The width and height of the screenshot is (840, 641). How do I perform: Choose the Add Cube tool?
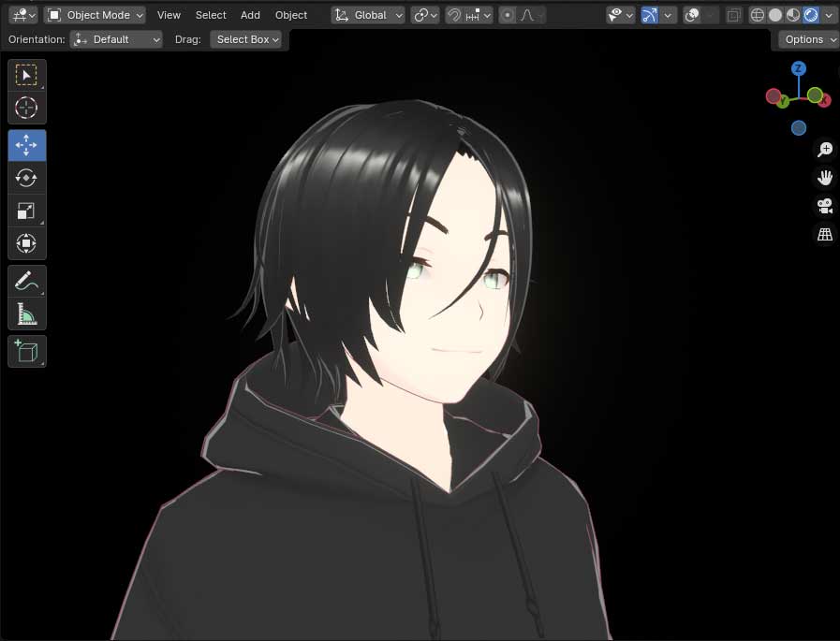(26, 351)
